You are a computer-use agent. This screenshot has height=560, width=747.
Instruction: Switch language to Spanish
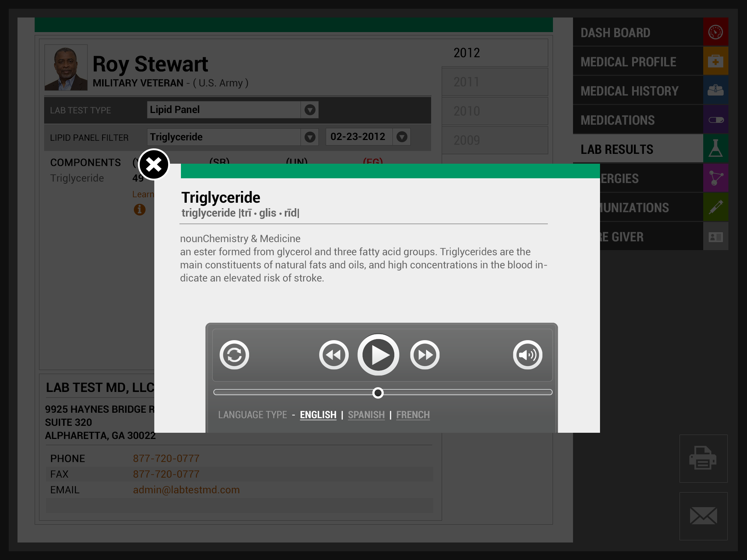[x=366, y=415]
